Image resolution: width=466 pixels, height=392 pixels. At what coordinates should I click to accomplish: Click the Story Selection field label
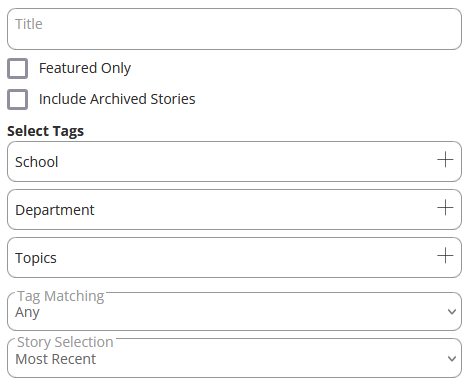(65, 342)
